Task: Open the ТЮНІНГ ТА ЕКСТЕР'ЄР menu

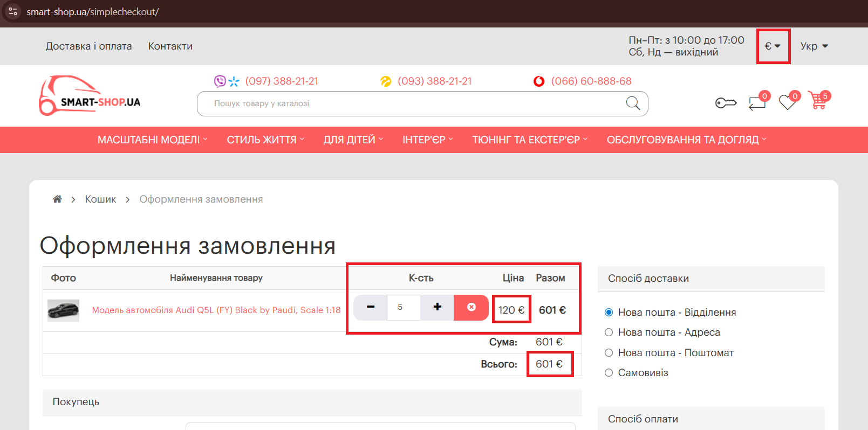Action: [x=529, y=140]
